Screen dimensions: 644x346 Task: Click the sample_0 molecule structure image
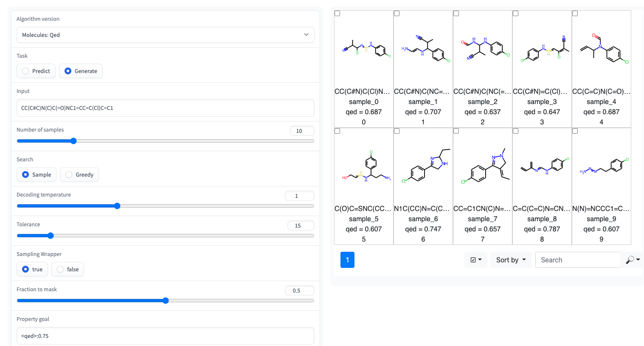click(x=363, y=49)
